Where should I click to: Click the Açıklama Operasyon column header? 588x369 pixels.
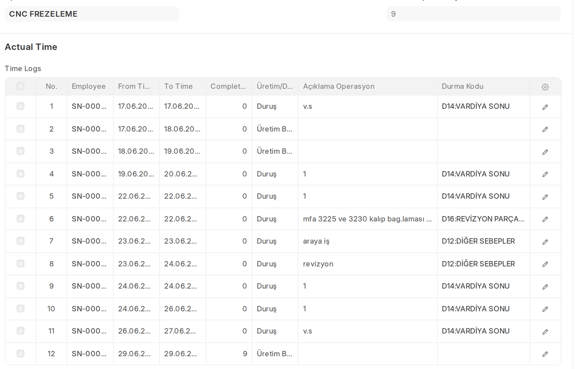click(367, 86)
